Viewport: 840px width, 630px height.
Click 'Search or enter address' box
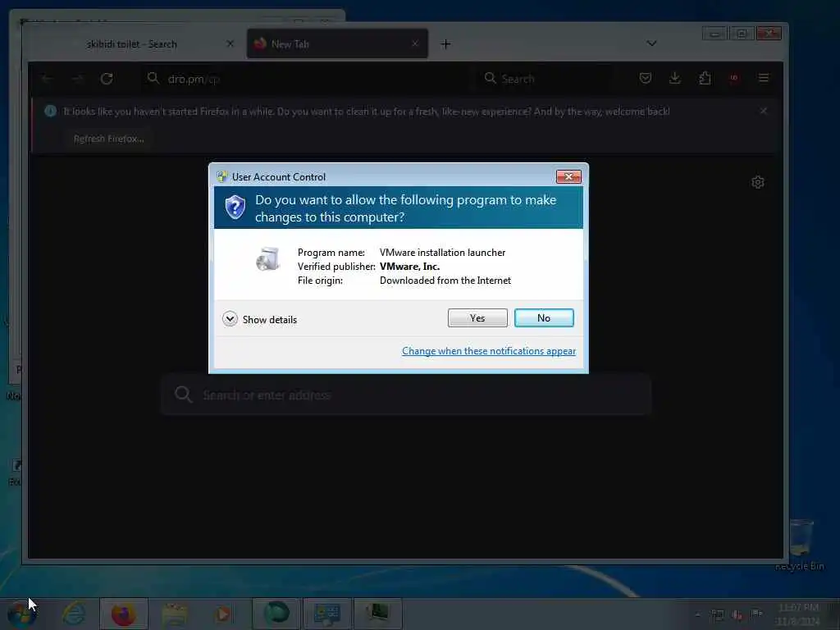coord(406,395)
